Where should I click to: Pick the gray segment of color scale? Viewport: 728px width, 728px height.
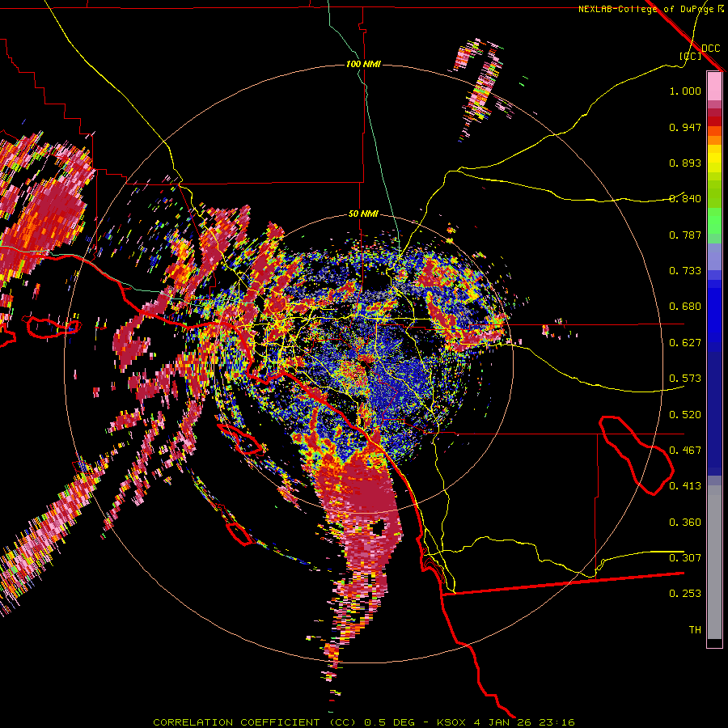[x=714, y=562]
